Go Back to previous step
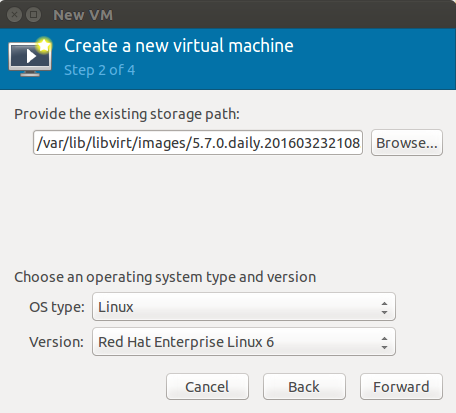Image resolution: width=456 pixels, height=413 pixels. pos(304,387)
